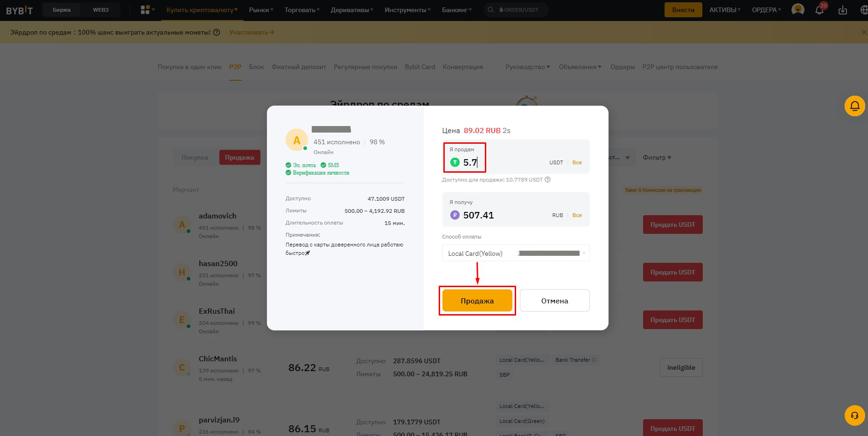The height and width of the screenshot is (436, 868).
Task: Switch to Биржа mode
Action: tap(62, 10)
